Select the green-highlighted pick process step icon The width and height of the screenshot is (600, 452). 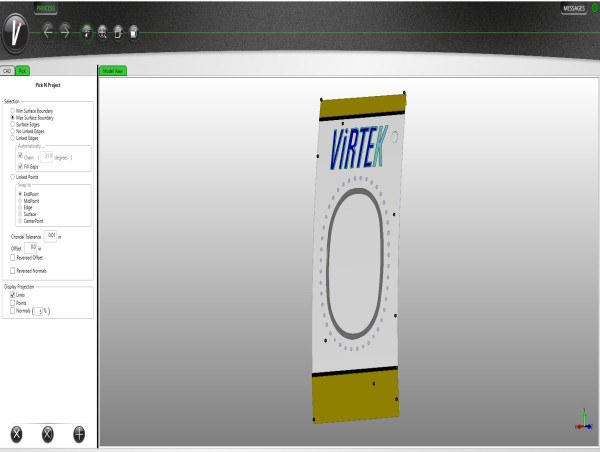click(87, 33)
